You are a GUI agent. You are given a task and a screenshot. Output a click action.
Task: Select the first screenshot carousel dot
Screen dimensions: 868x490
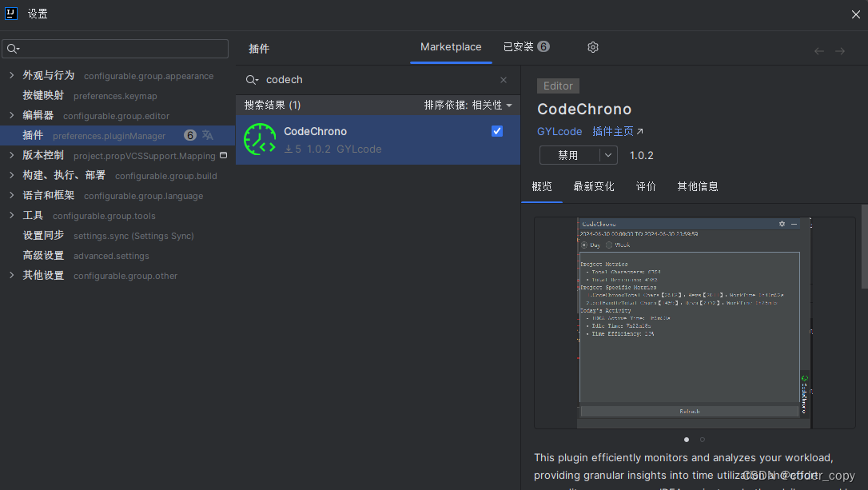[x=687, y=440]
